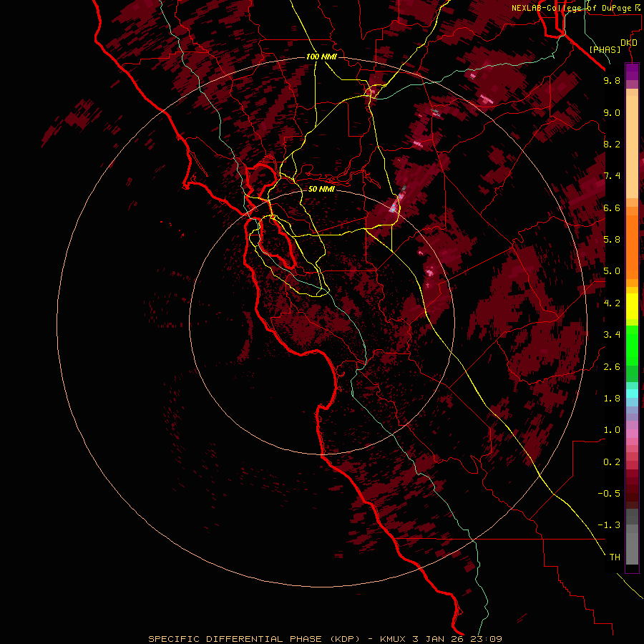This screenshot has width=644, height=644.
Task: Click the [PHAS] legend unit label
Action: (605, 50)
